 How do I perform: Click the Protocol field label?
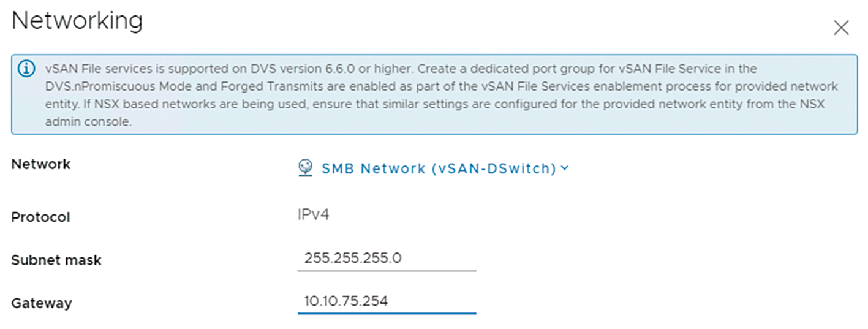[x=41, y=217]
